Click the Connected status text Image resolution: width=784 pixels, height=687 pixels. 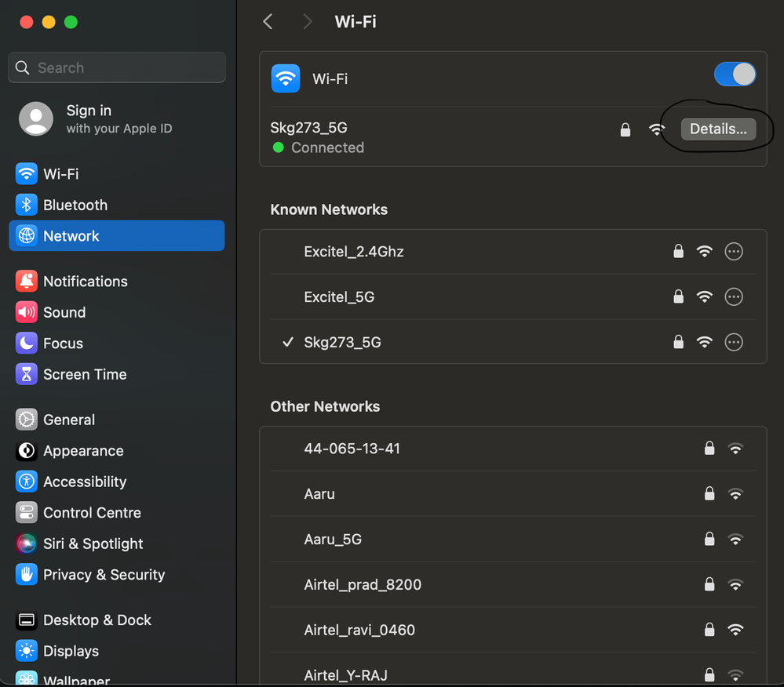point(327,148)
